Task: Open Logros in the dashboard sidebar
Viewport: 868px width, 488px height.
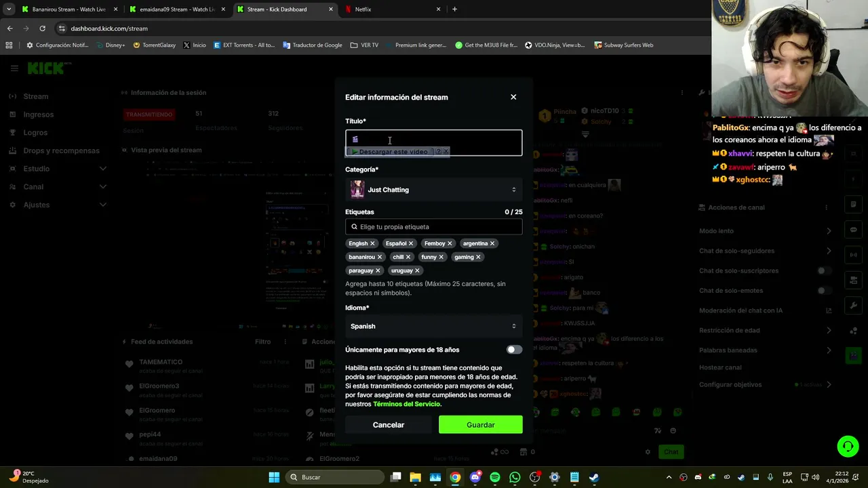Action: 35,133
